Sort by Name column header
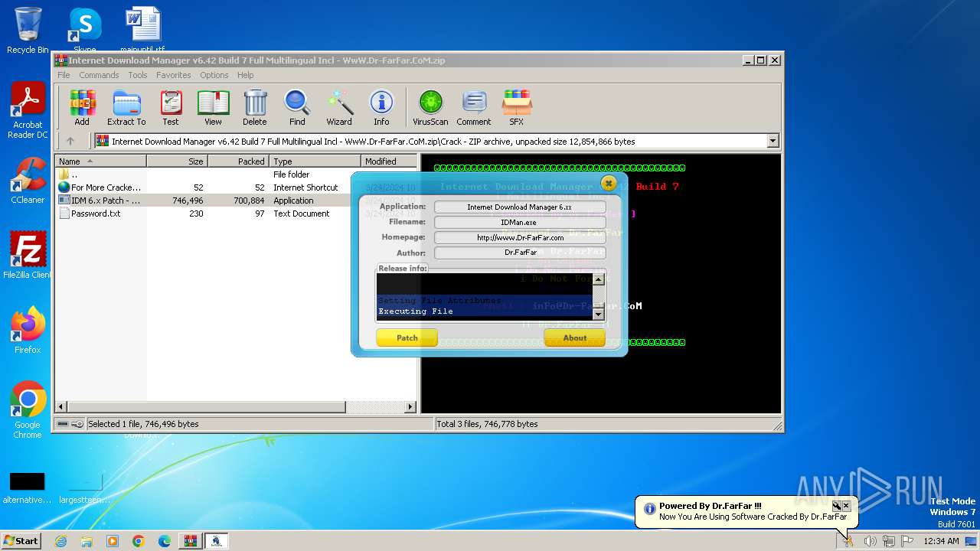Screen dimensions: 980x551 click(x=100, y=161)
